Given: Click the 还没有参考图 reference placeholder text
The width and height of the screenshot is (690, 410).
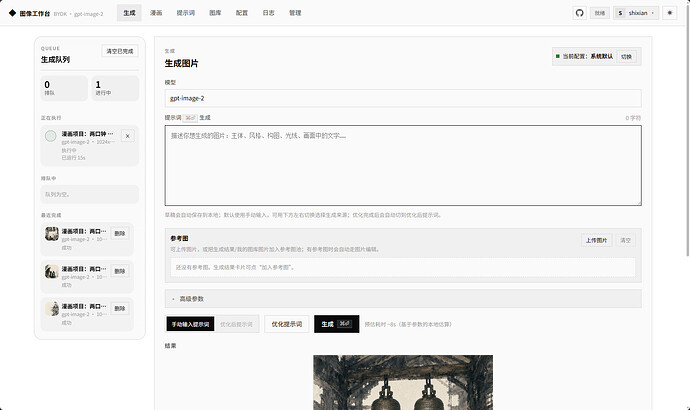Looking at the screenshot, I should point(235,267).
